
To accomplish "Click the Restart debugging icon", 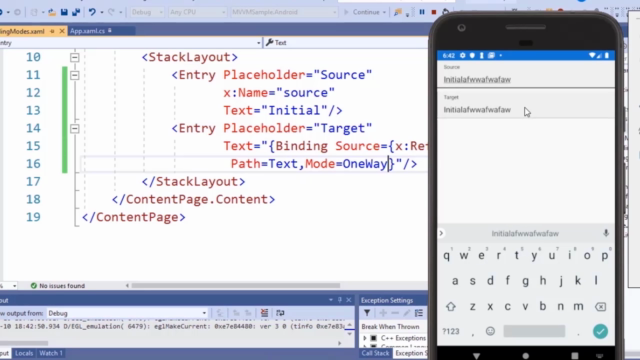I will click(x=445, y=12).
